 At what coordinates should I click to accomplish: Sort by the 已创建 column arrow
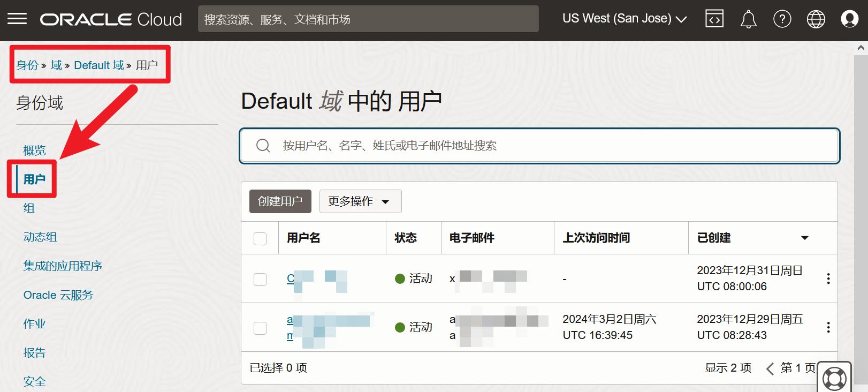pos(804,238)
